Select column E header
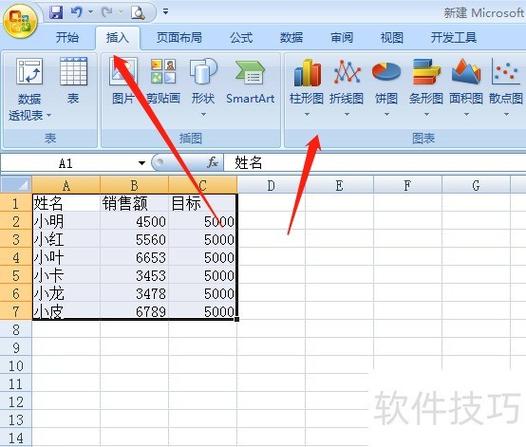The image size is (526, 447). (x=339, y=185)
